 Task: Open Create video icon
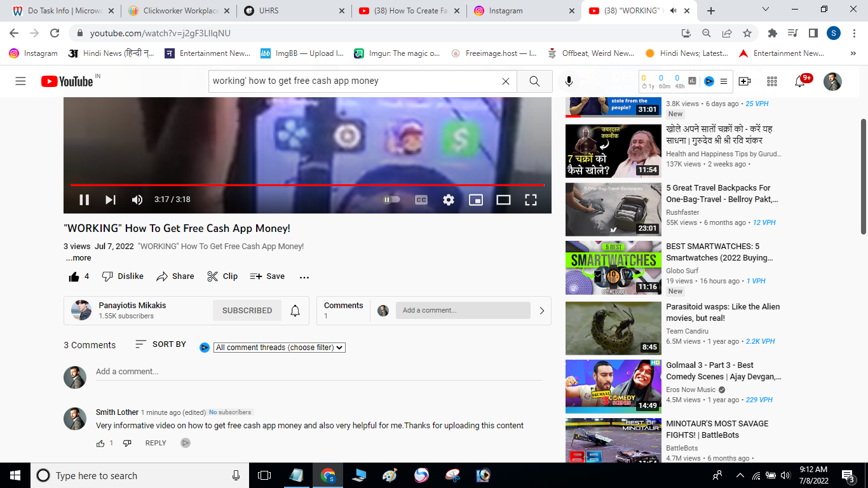coord(745,81)
